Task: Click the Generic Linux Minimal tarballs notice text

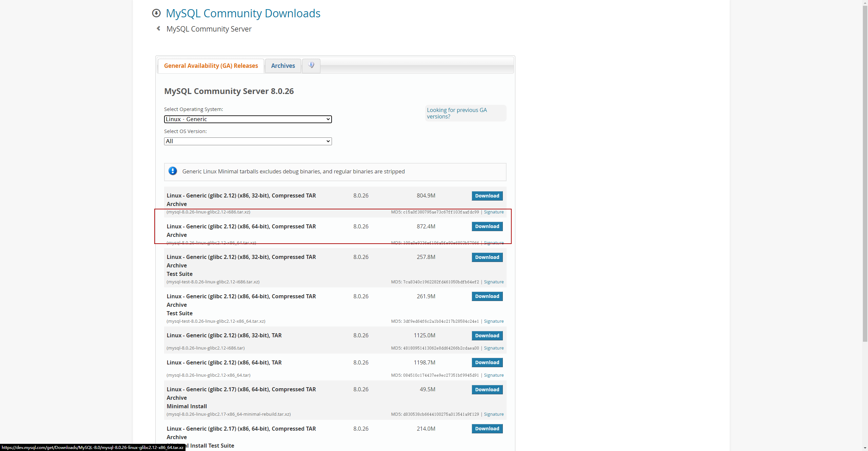Action: [x=293, y=171]
